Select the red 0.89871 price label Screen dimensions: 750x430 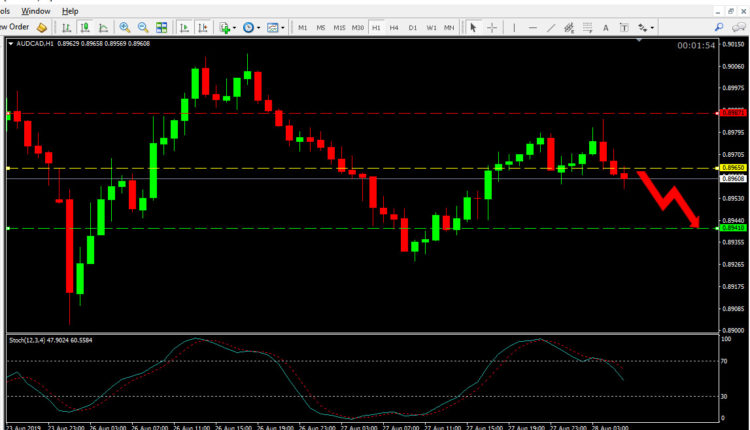pyautogui.click(x=733, y=113)
